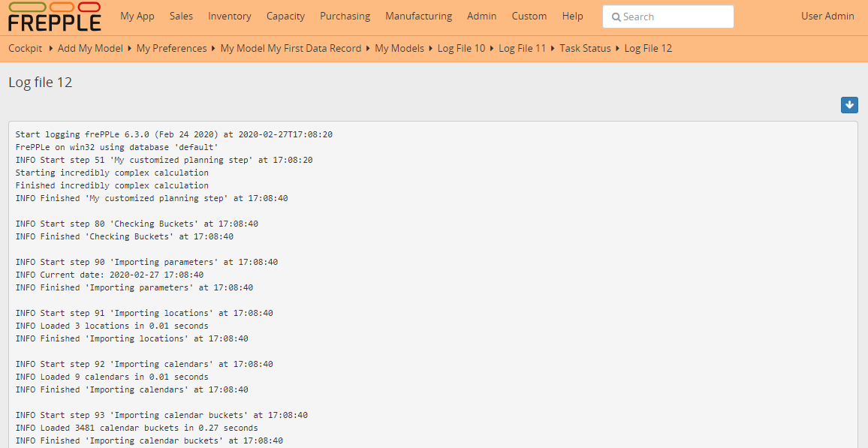The width and height of the screenshot is (868, 448).
Task: Open Log File 11 from the breadcrumb
Action: (x=523, y=48)
